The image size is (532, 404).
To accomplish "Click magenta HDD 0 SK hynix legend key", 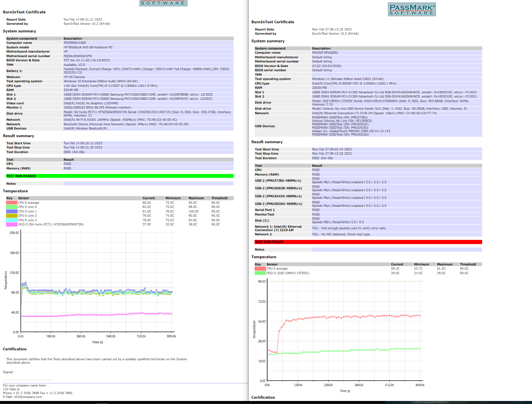I will point(12,224).
